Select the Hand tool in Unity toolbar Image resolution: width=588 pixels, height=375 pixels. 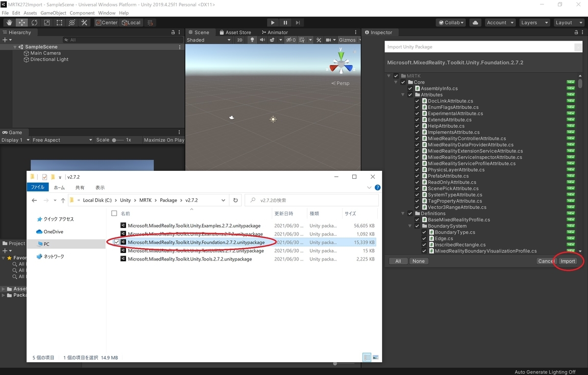[x=10, y=23]
